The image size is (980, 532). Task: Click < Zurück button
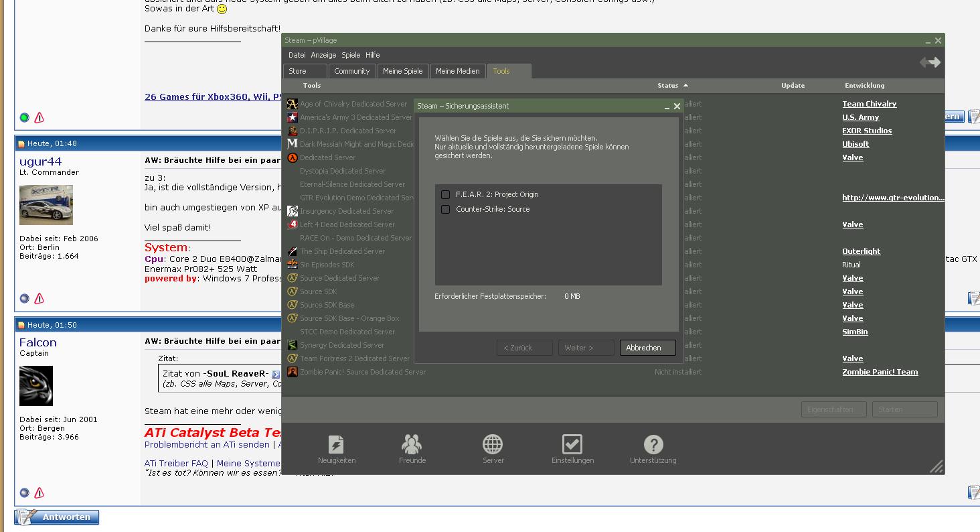point(524,348)
